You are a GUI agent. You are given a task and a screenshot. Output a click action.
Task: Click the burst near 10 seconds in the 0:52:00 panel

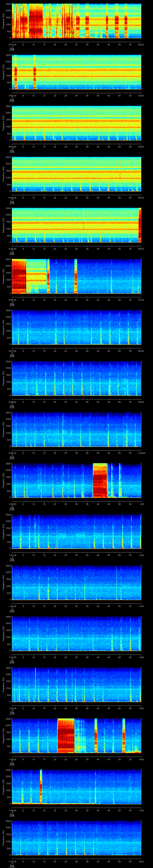pos(35,72)
